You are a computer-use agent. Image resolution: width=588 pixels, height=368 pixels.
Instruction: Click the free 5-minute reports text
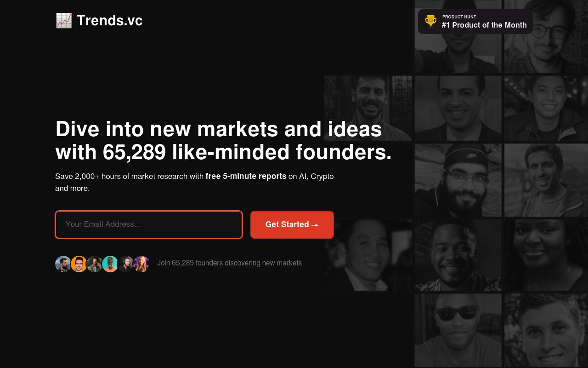[246, 176]
